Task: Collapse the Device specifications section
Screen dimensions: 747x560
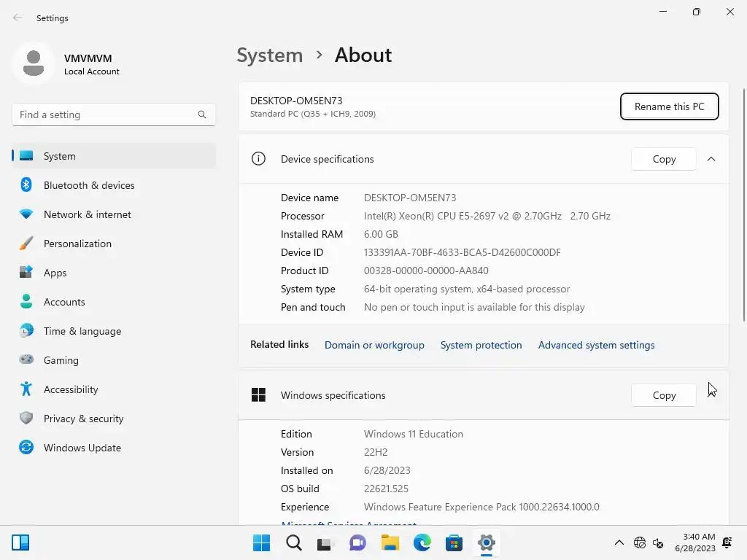Action: (711, 159)
